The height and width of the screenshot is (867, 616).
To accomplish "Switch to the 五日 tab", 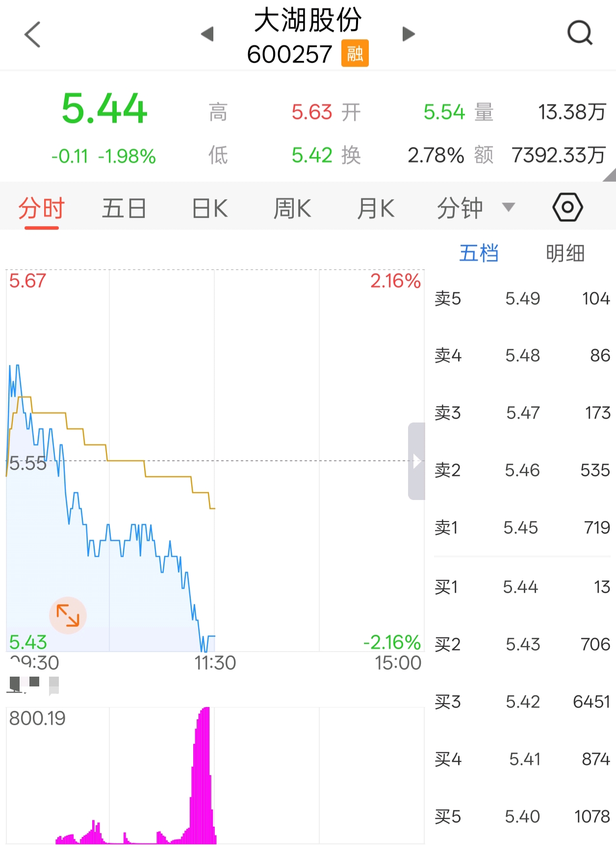I will coord(124,208).
